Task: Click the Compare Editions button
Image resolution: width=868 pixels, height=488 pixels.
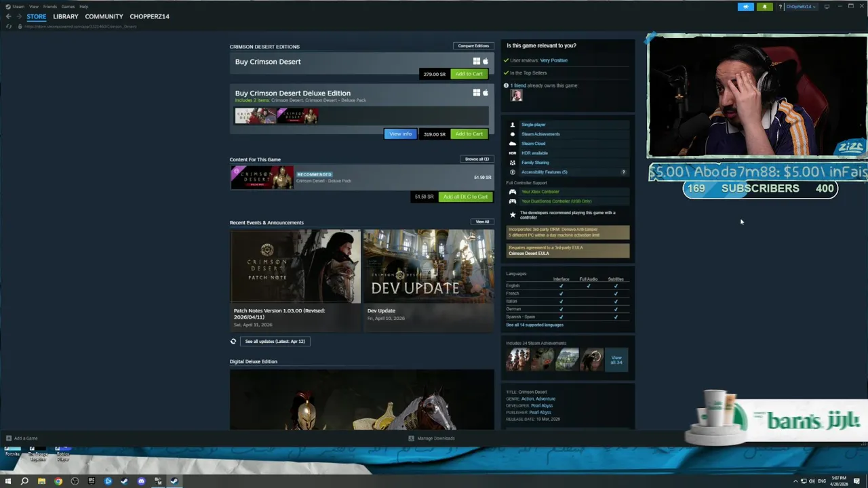Action: [473, 46]
